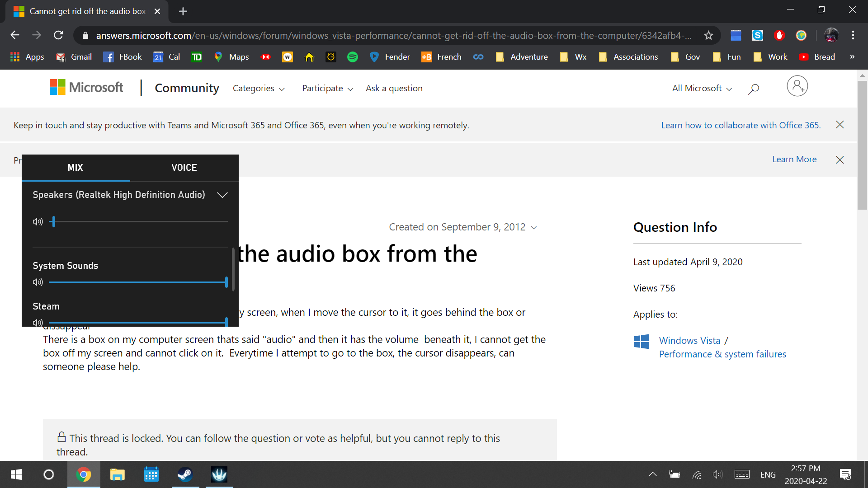Click the sign-in account icon
This screenshot has width=868, height=488.
[797, 86]
